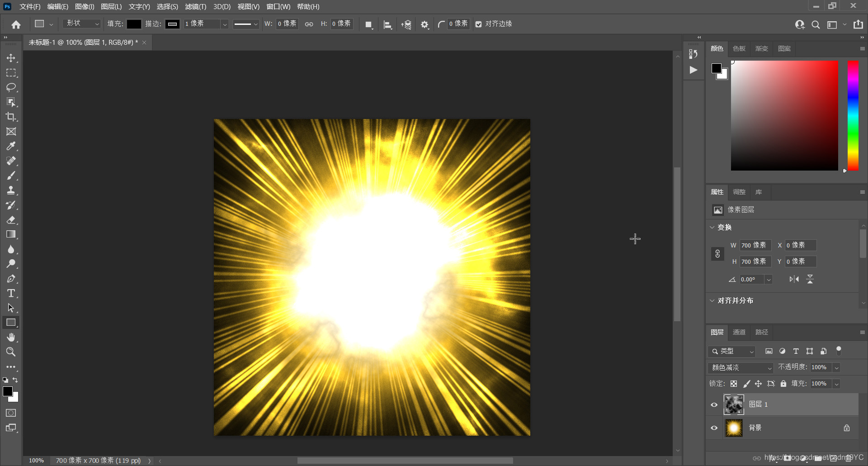Image resolution: width=868 pixels, height=466 pixels.
Task: Switch to the 通道 tab
Action: coord(739,332)
